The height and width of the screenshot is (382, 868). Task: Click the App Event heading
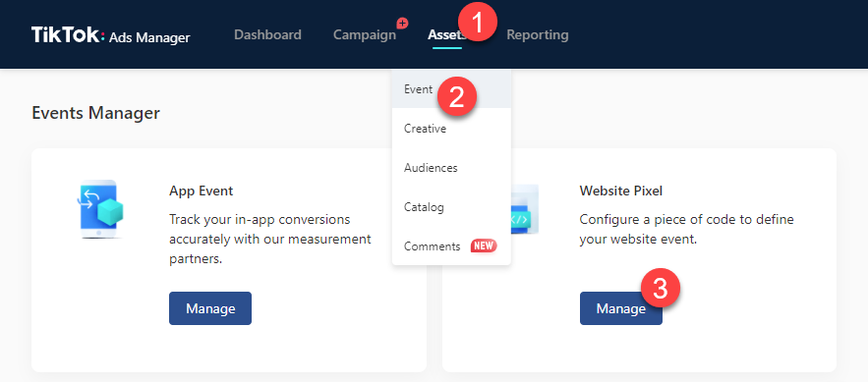(202, 191)
